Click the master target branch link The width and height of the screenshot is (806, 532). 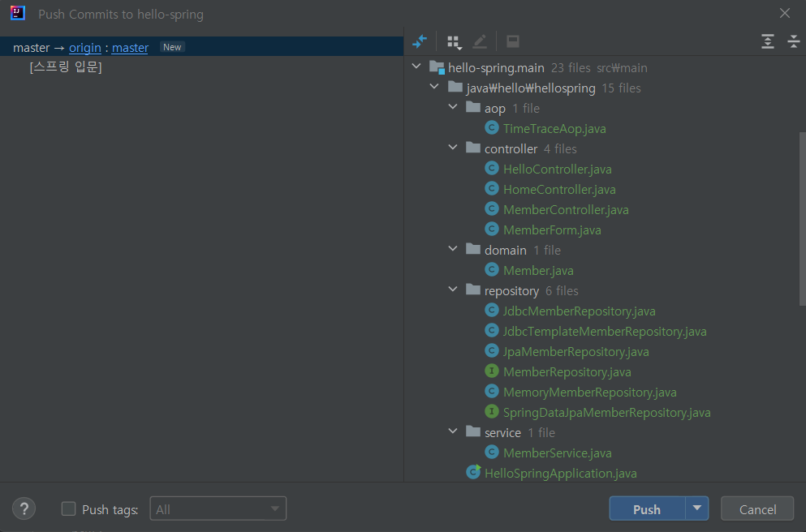click(x=130, y=48)
